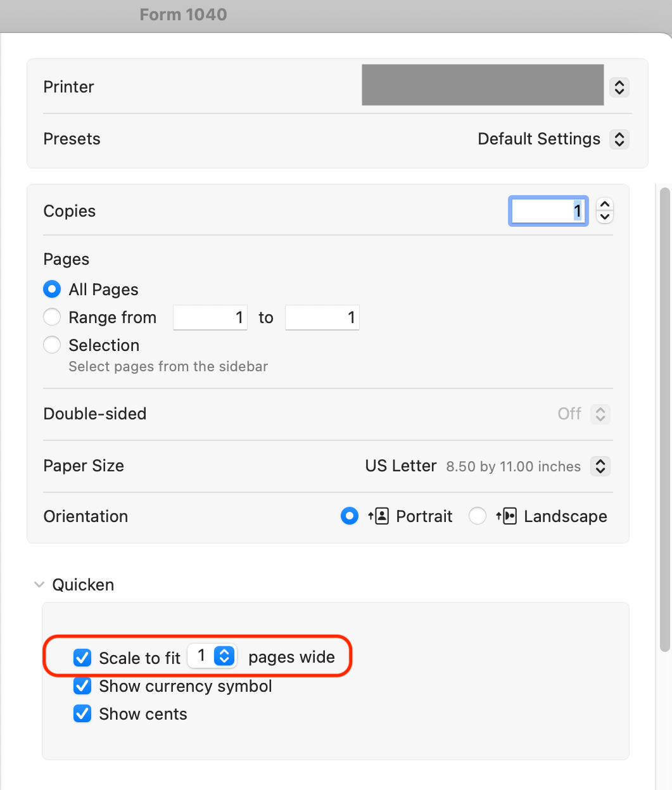Click the Quicken section label

click(x=83, y=585)
